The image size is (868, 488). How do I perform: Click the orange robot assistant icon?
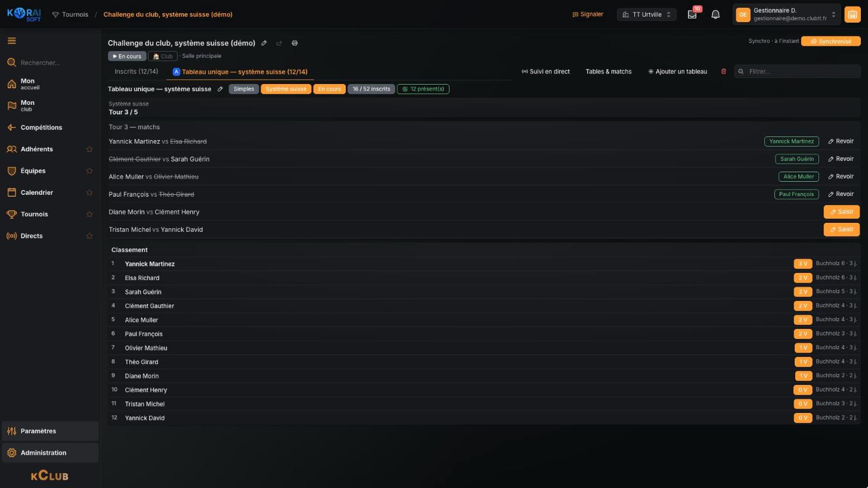852,14
